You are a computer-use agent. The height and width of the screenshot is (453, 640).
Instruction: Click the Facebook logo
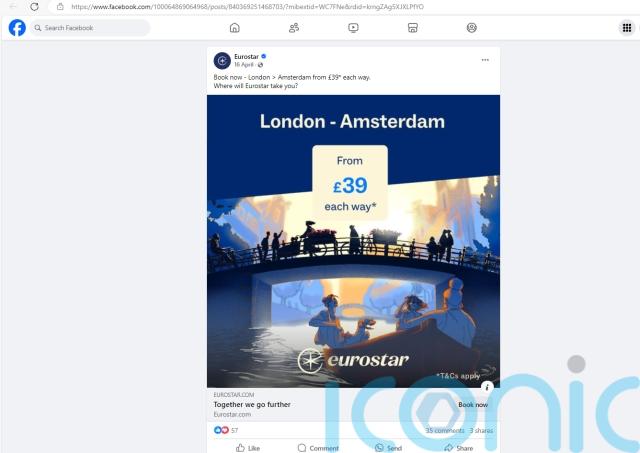[17, 28]
